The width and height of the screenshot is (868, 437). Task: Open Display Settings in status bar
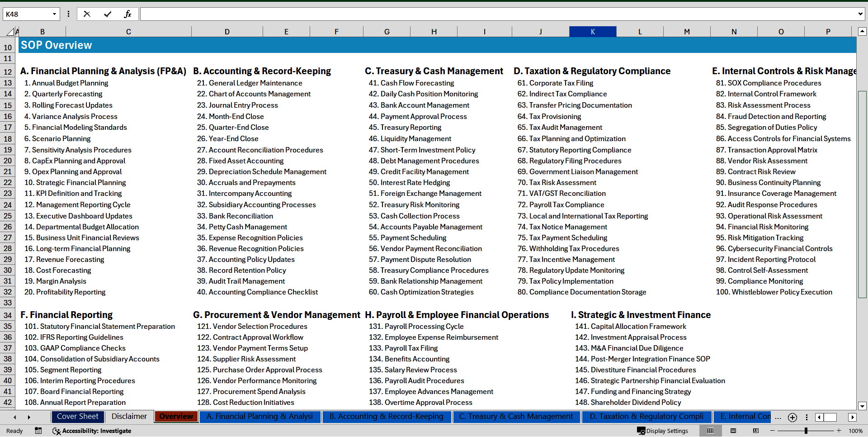coord(663,431)
